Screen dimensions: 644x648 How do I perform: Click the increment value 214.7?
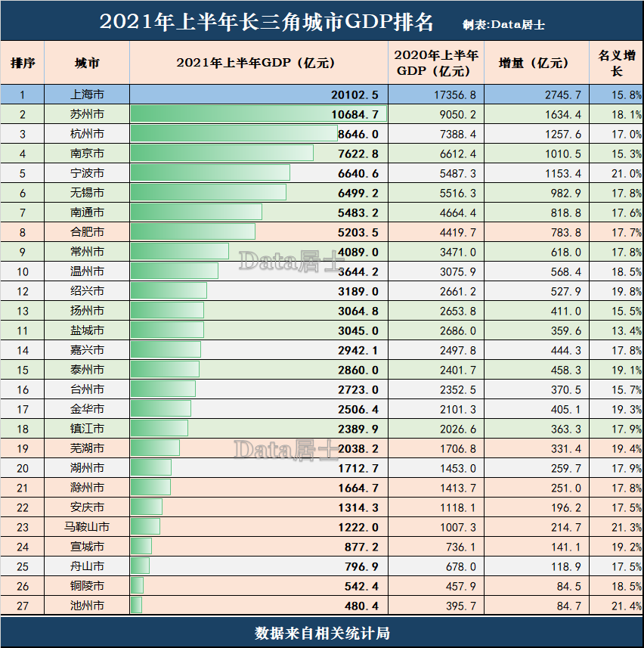[565, 527]
